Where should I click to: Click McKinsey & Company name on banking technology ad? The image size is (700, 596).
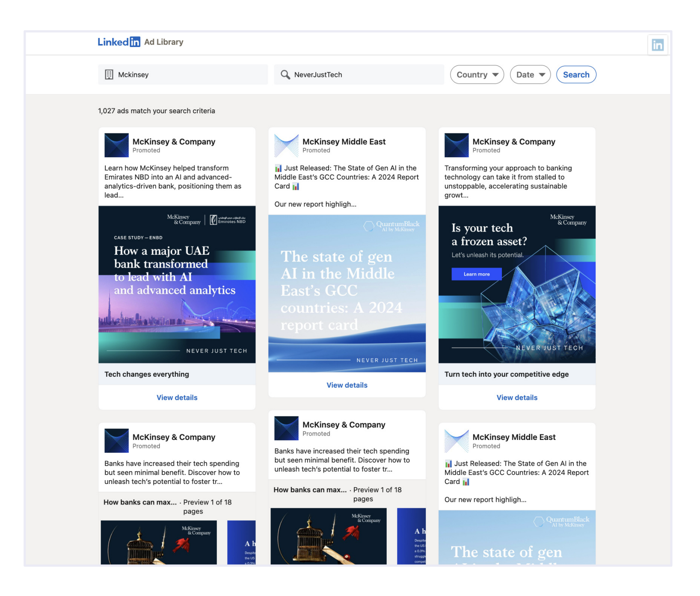[514, 142]
